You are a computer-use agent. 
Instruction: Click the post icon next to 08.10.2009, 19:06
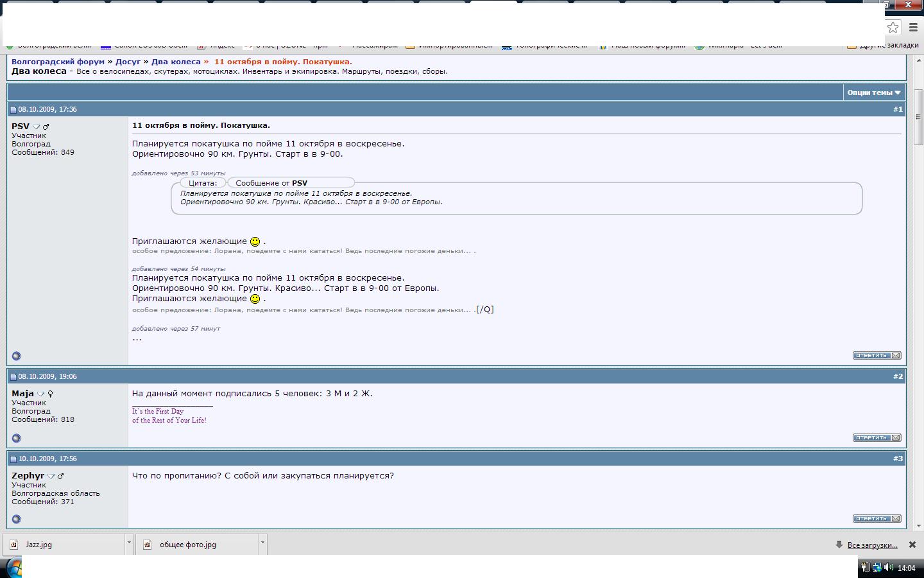(x=13, y=377)
